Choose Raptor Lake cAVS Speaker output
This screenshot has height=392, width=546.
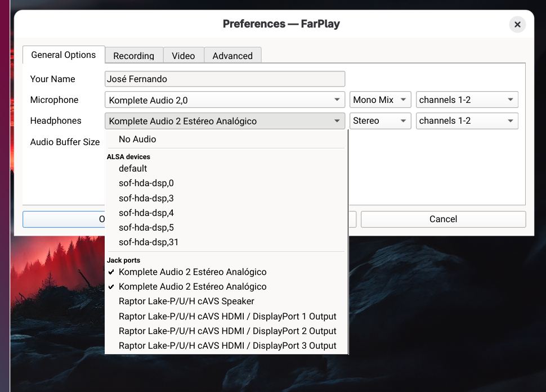186,301
